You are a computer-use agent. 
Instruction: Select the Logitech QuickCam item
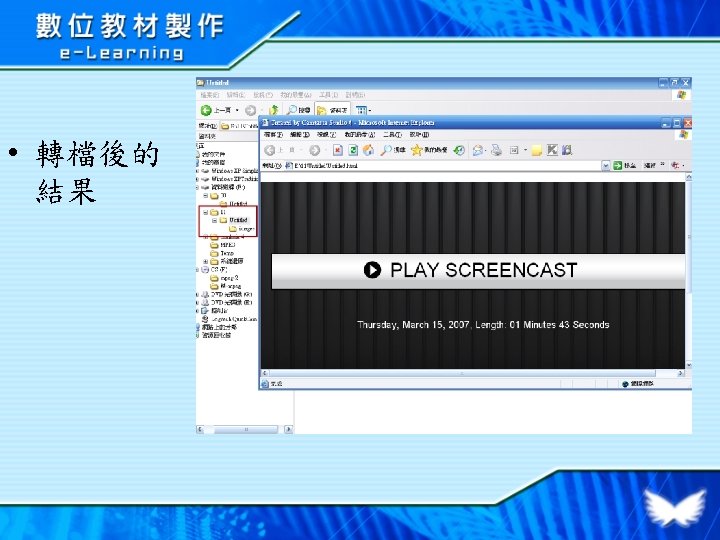[229, 319]
